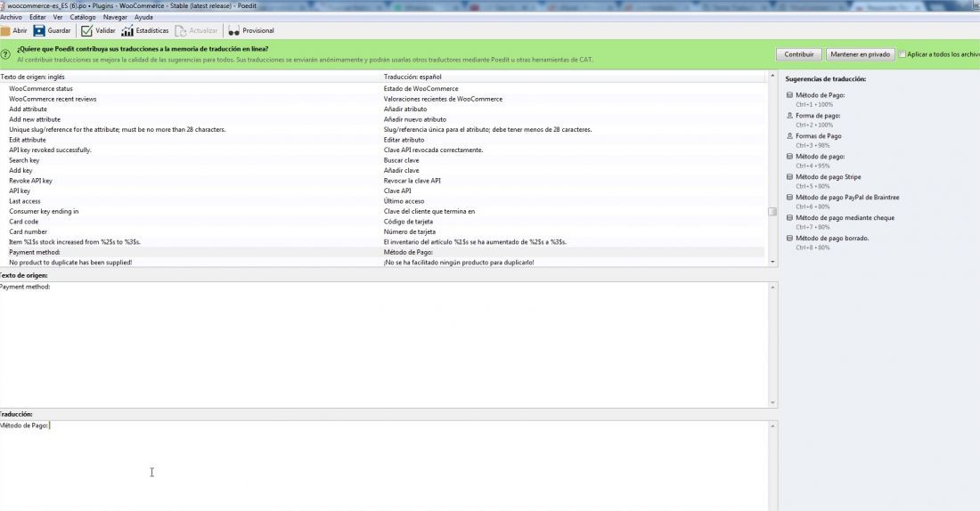Open the Ayuda menu
The image size is (980, 511).
point(143,18)
